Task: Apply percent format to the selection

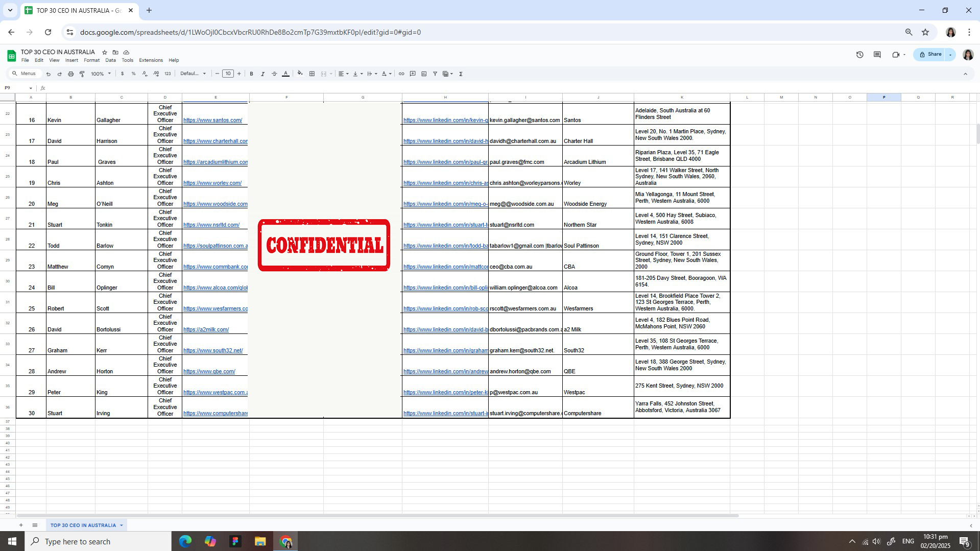Action: (x=133, y=74)
